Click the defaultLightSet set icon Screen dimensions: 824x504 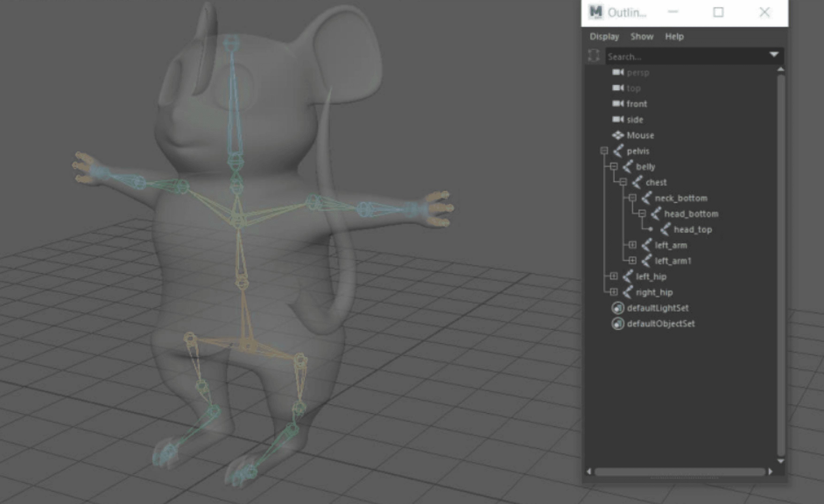[x=618, y=308]
